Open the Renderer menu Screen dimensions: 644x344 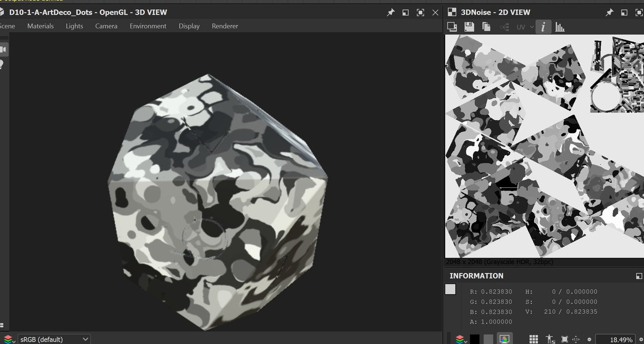click(225, 26)
